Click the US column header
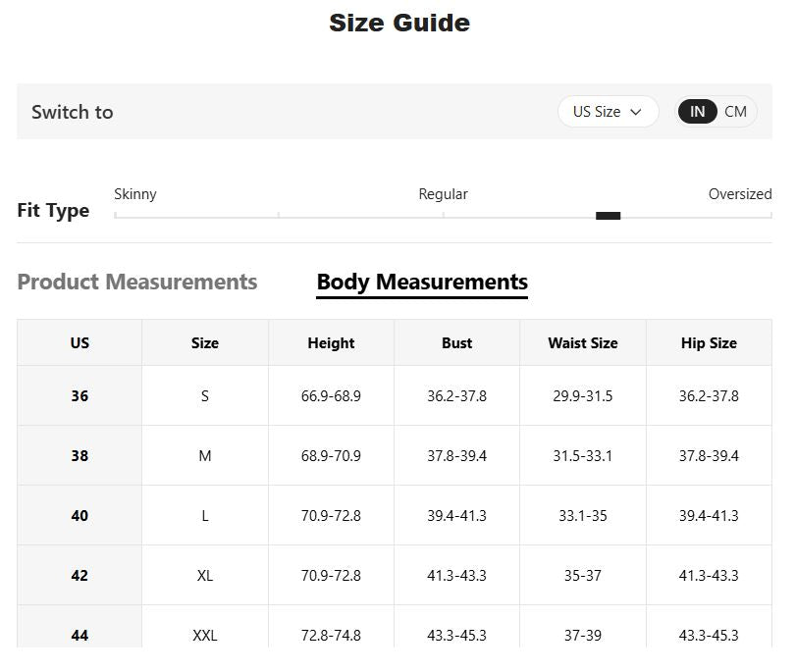Viewport: 796px width, 672px height. [80, 342]
